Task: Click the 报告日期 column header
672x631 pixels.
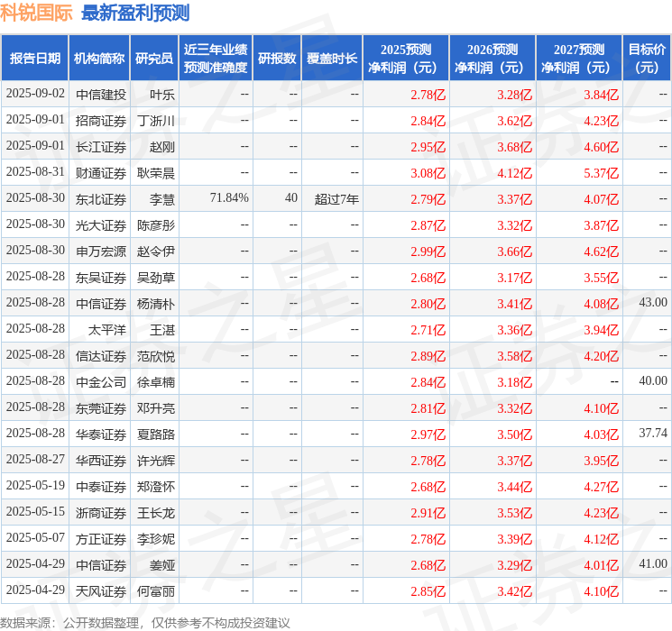Action: pos(34,59)
